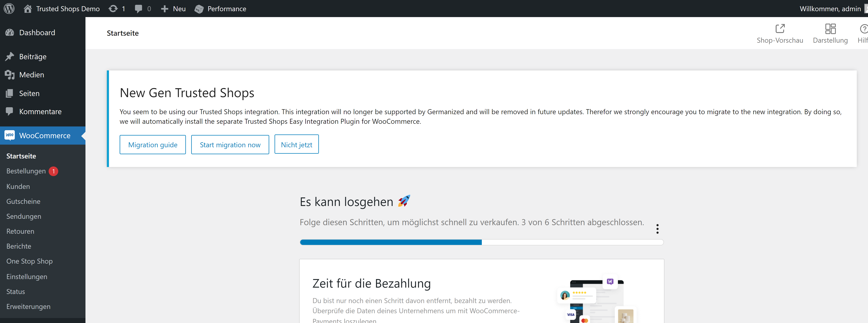The image size is (868, 323).
Task: Open the Neu menu in admin bar
Action: 179,9
